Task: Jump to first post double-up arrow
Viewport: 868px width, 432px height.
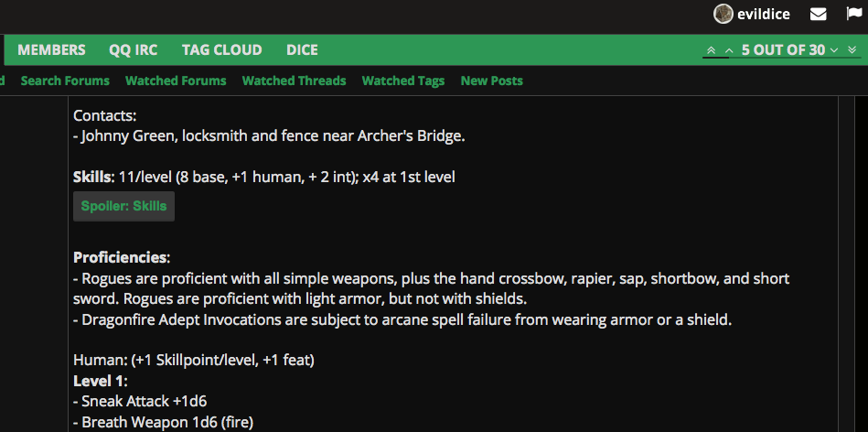Action: (712, 50)
